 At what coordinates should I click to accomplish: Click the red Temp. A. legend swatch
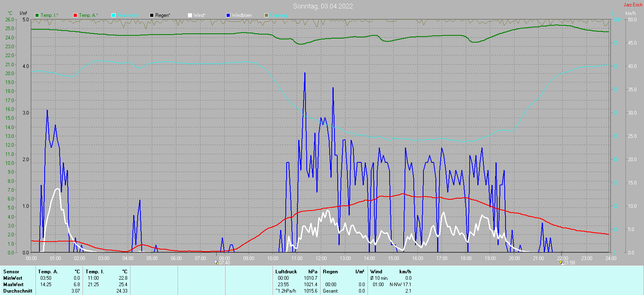[75, 15]
